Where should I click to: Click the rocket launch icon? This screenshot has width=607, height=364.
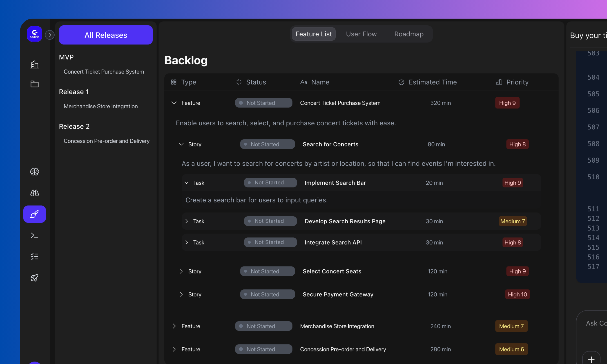[x=34, y=278]
